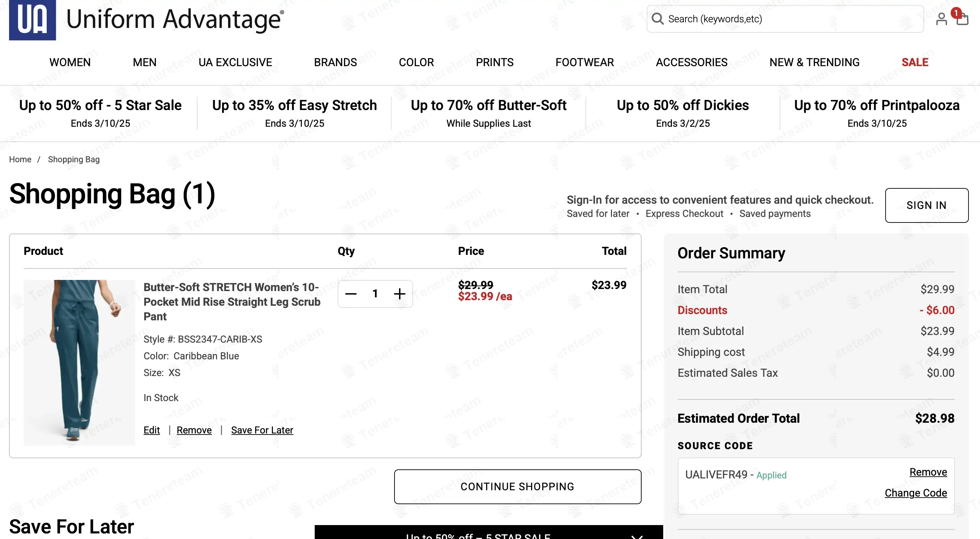Open the WOMEN menu

[70, 62]
